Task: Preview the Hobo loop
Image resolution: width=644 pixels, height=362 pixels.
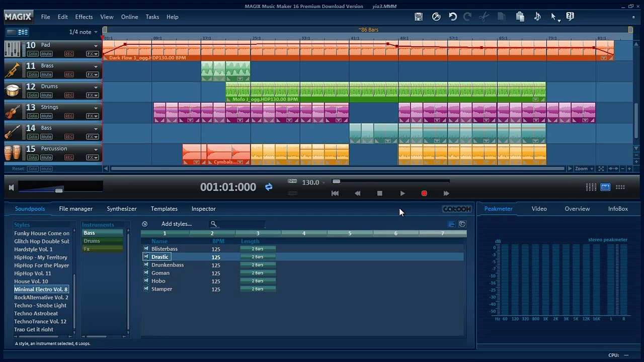Action: pos(146,281)
